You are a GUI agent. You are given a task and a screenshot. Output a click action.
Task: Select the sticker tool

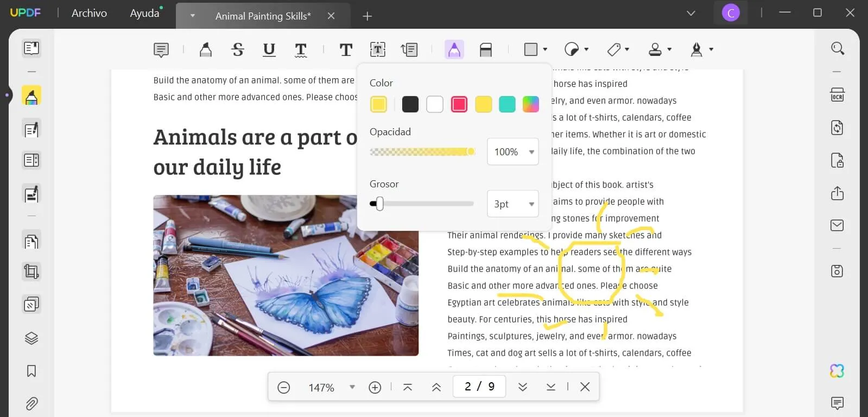click(572, 49)
